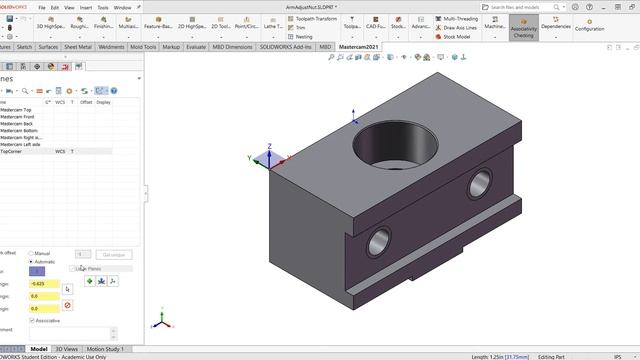Switch to the Evaluate tab
The image size is (640, 360).
tap(196, 47)
